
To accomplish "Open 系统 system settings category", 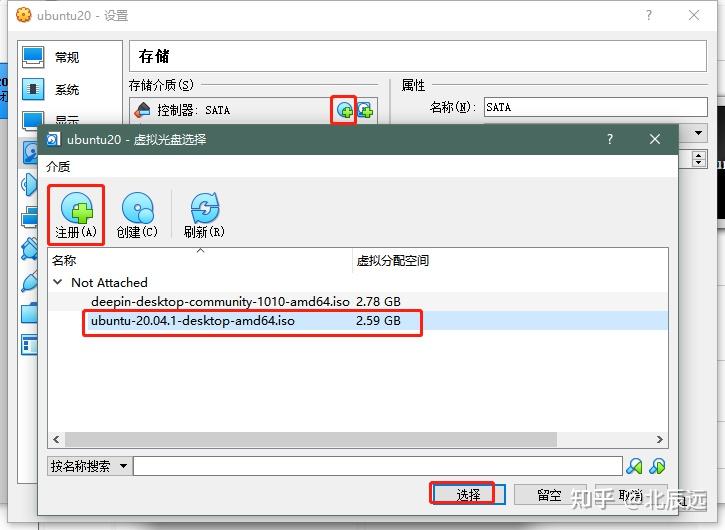I will click(51, 89).
